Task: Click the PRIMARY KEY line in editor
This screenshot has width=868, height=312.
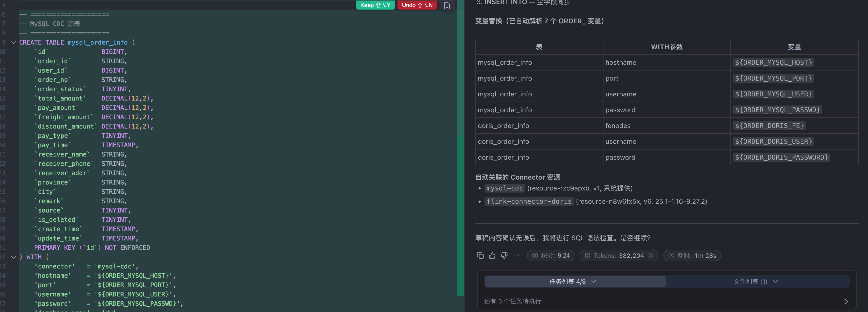Action: pos(92,248)
